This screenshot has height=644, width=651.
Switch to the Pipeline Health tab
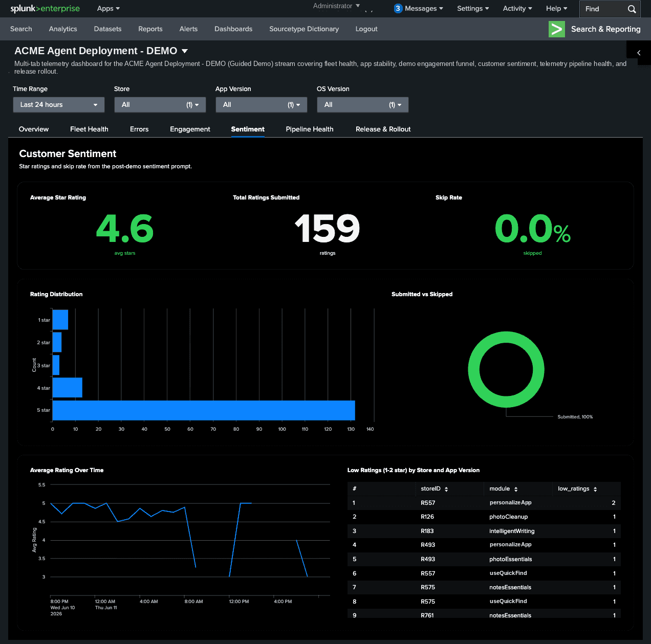(310, 129)
